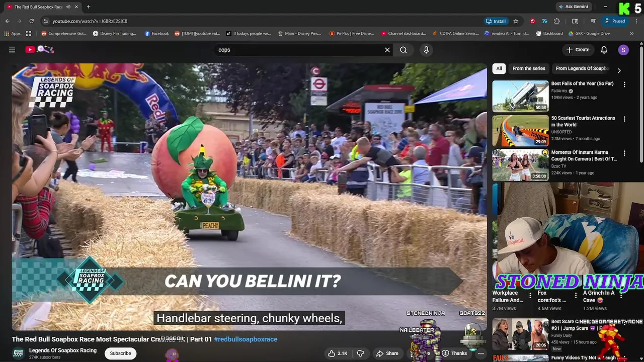Viewport: 644px width, 362px height.
Task: View site information icon in address bar
Action: click(x=46, y=21)
